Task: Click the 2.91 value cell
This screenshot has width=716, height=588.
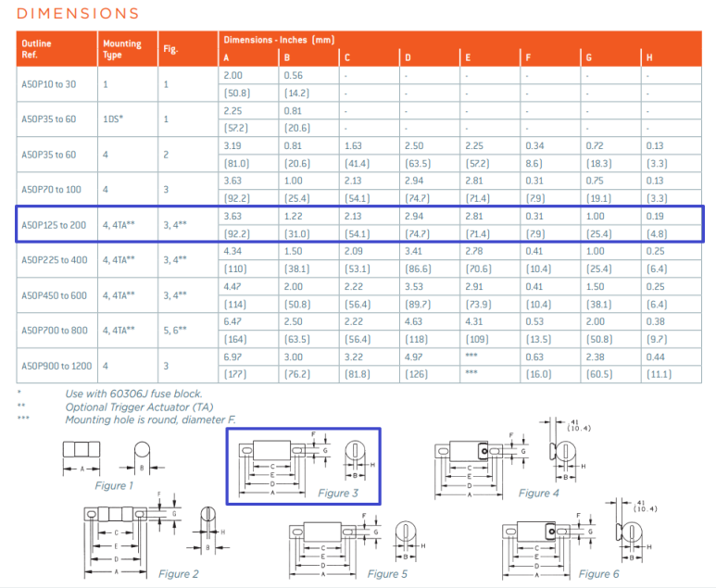Action: [x=490, y=287]
